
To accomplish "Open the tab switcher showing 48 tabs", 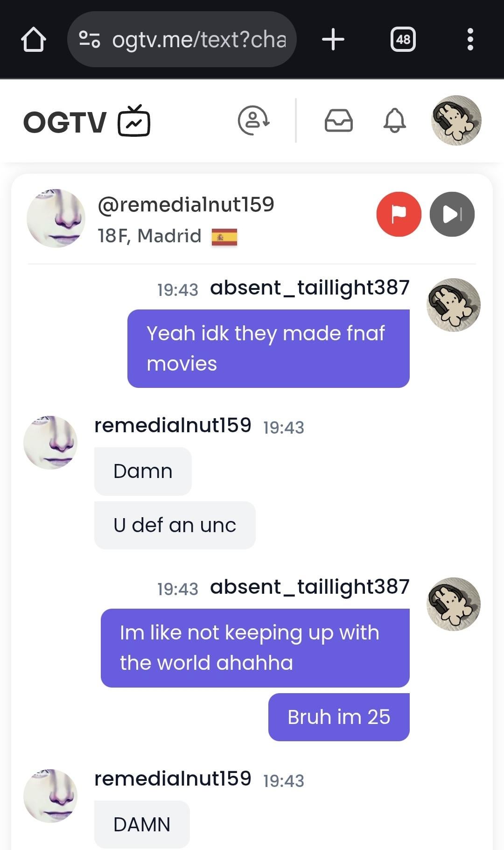I will coord(403,39).
